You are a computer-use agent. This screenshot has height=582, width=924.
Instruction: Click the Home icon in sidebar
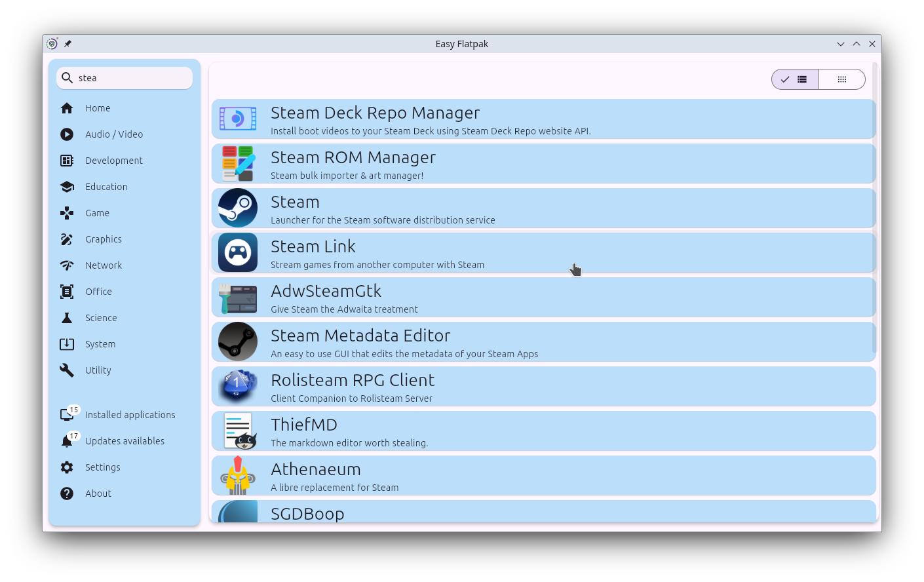67,108
